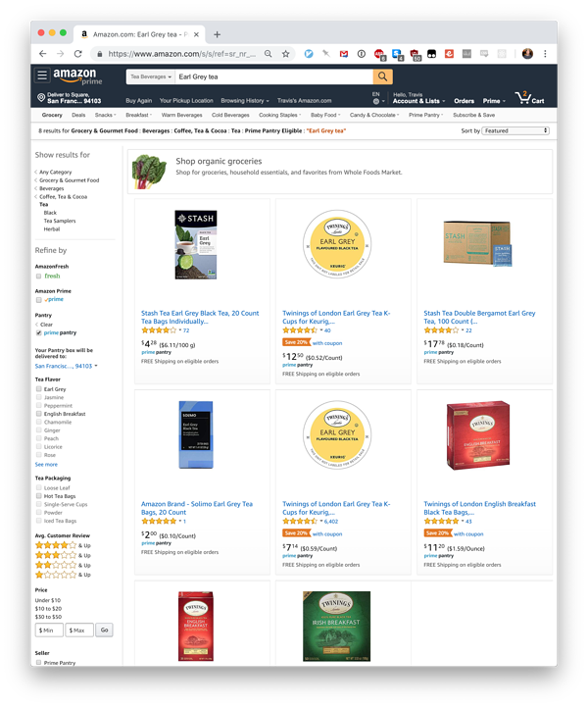The height and width of the screenshot is (707, 588).
Task: Open the Sort by Featured dropdown
Action: point(515,130)
